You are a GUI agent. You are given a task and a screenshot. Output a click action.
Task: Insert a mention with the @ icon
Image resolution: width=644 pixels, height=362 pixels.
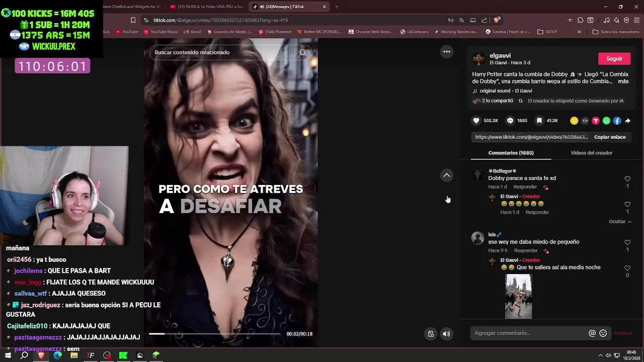[592, 333]
